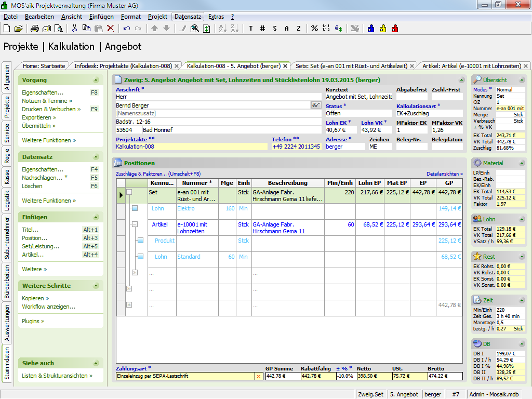
Task: Collapse the Datensatz panel section
Action: point(96,157)
